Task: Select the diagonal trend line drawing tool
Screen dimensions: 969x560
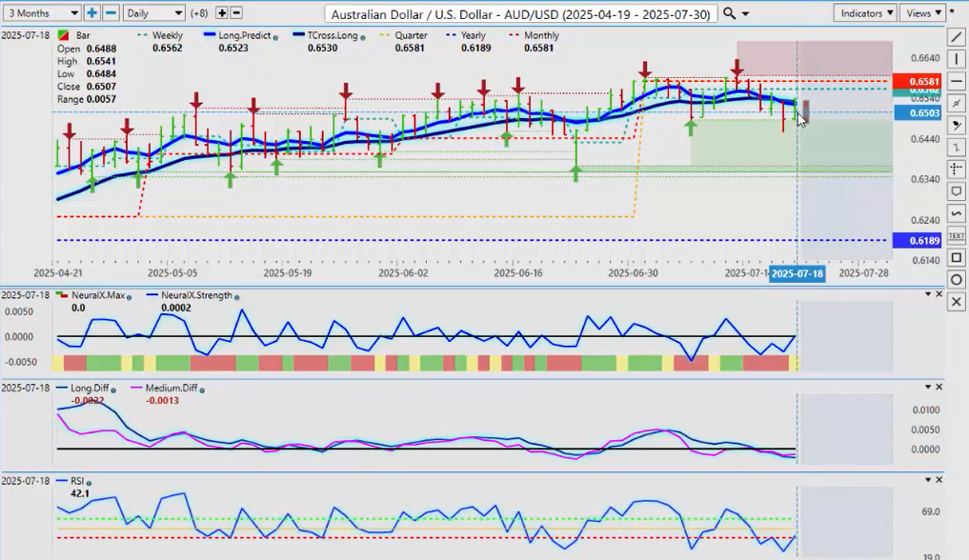Action: (x=957, y=37)
